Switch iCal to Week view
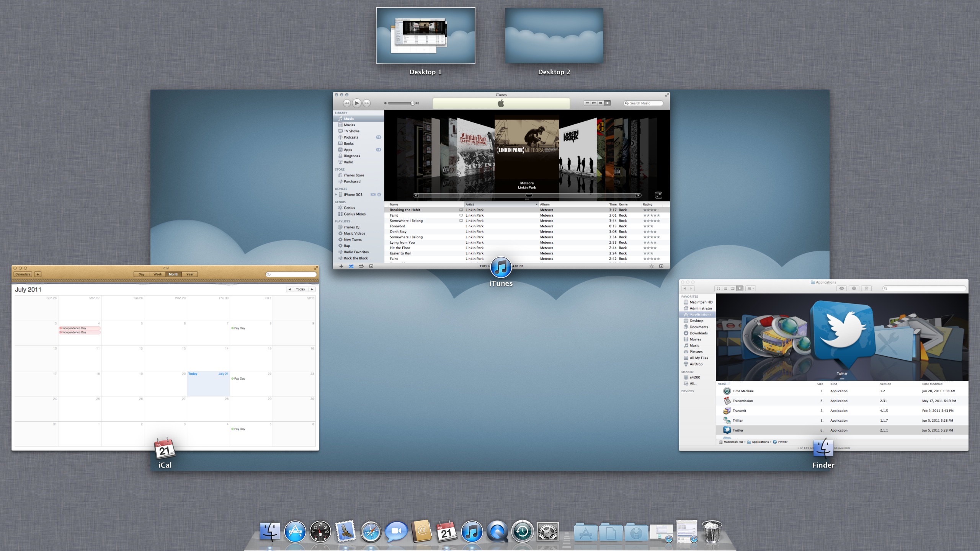 click(157, 274)
